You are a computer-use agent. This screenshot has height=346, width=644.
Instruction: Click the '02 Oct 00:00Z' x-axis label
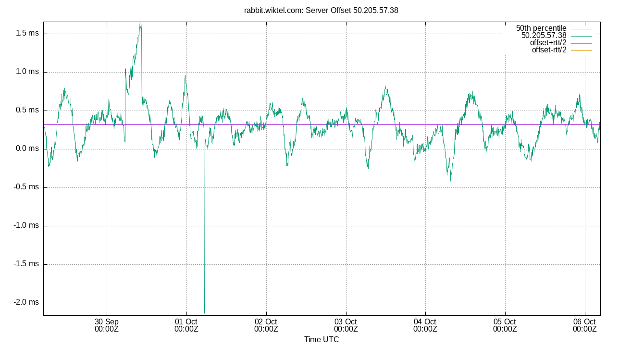[266, 325]
